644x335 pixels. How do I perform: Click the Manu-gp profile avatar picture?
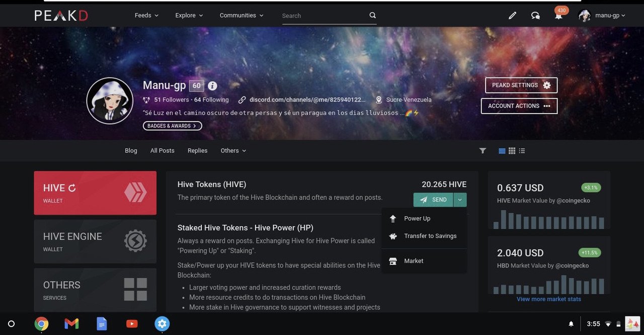click(110, 100)
